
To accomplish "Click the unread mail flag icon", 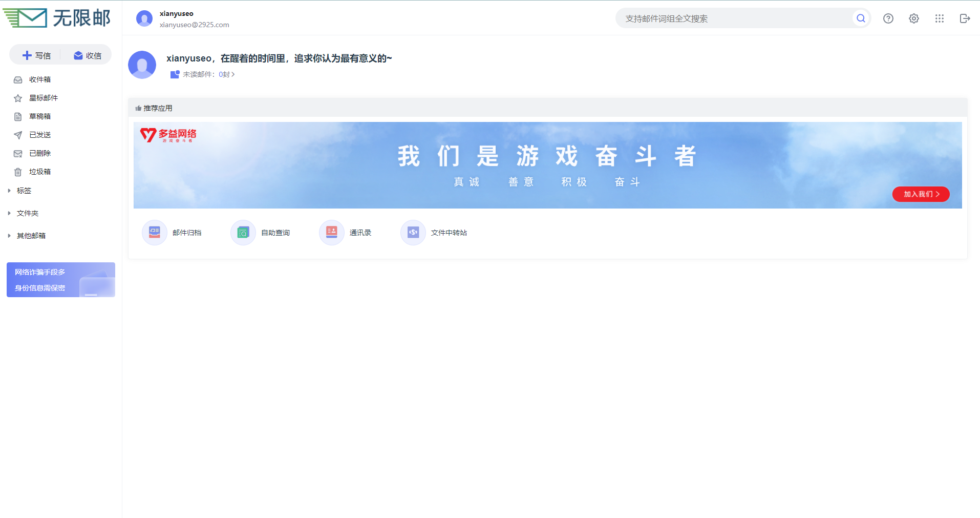I will click(x=175, y=74).
